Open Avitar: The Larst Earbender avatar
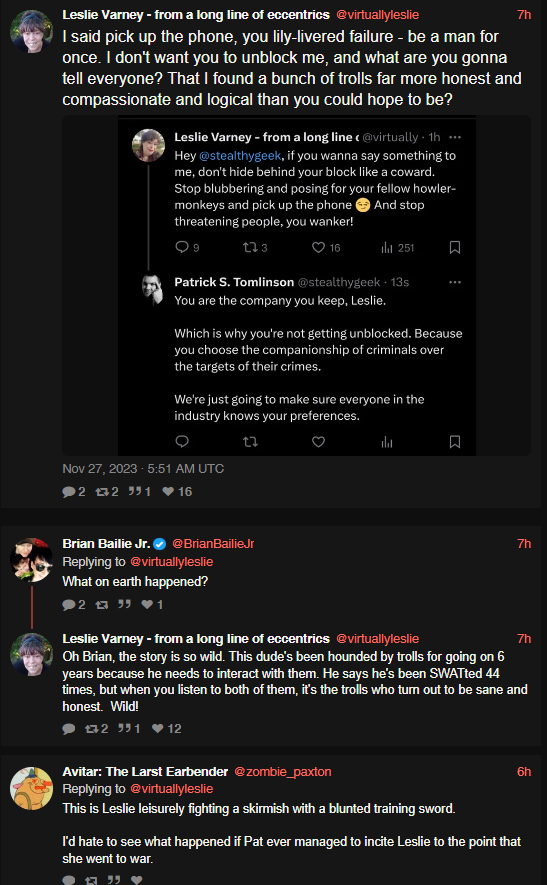 [32, 788]
